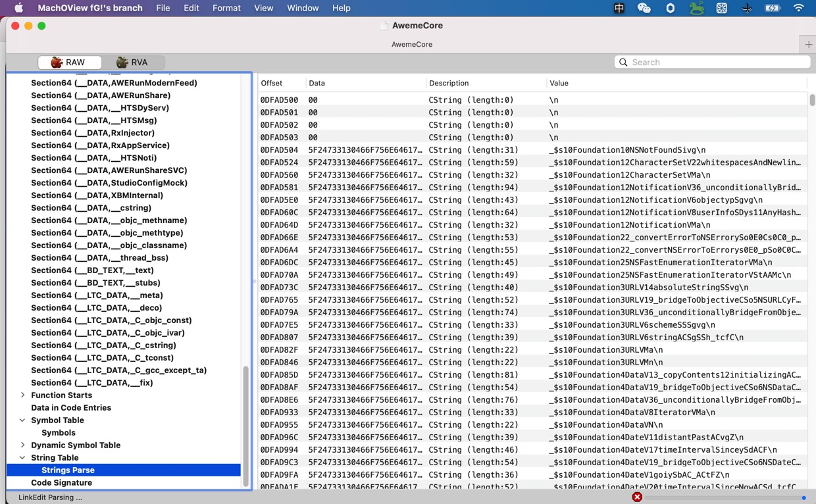
Task: Click the parsing progress bar
Action: coord(727,497)
